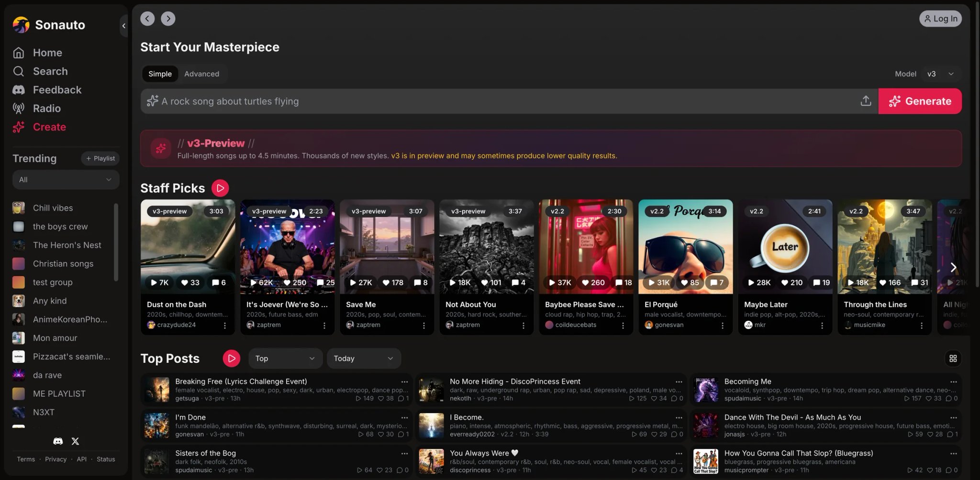Switch Top Posts to grid view icon
The image size is (980, 480).
pos(953,358)
